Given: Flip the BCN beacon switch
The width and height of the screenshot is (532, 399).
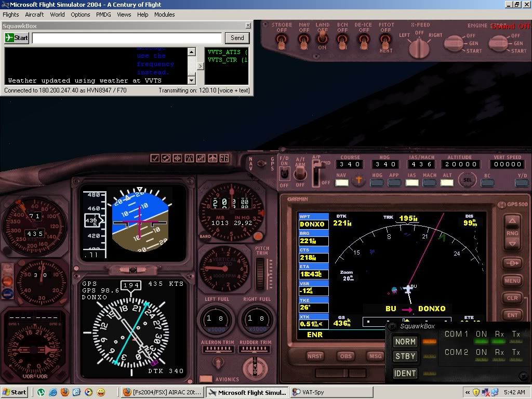Looking at the screenshot, I should point(342,42).
